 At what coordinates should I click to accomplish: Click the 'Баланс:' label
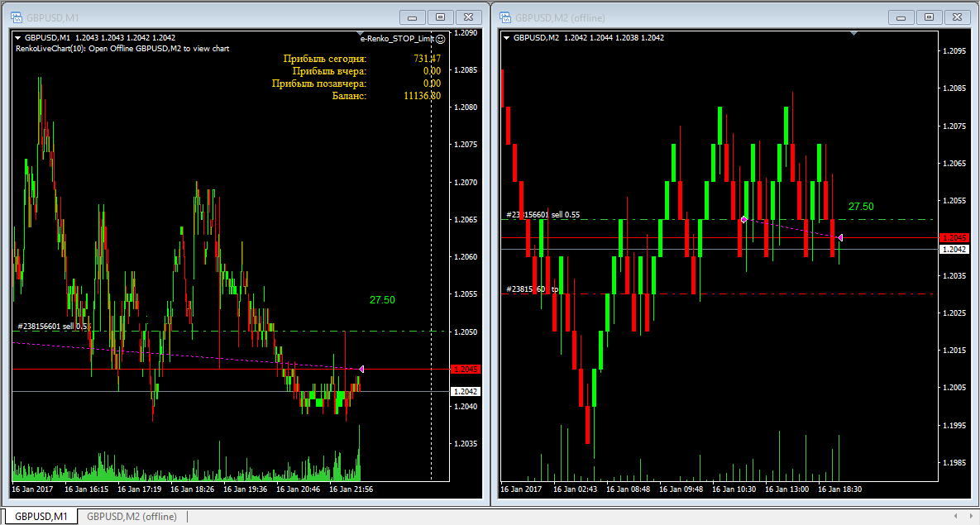[x=349, y=96]
